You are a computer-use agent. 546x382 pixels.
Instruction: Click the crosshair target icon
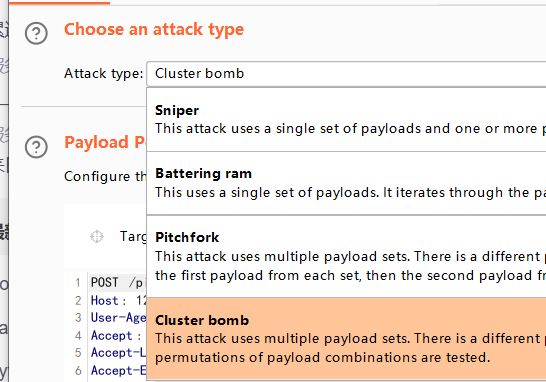(97, 236)
